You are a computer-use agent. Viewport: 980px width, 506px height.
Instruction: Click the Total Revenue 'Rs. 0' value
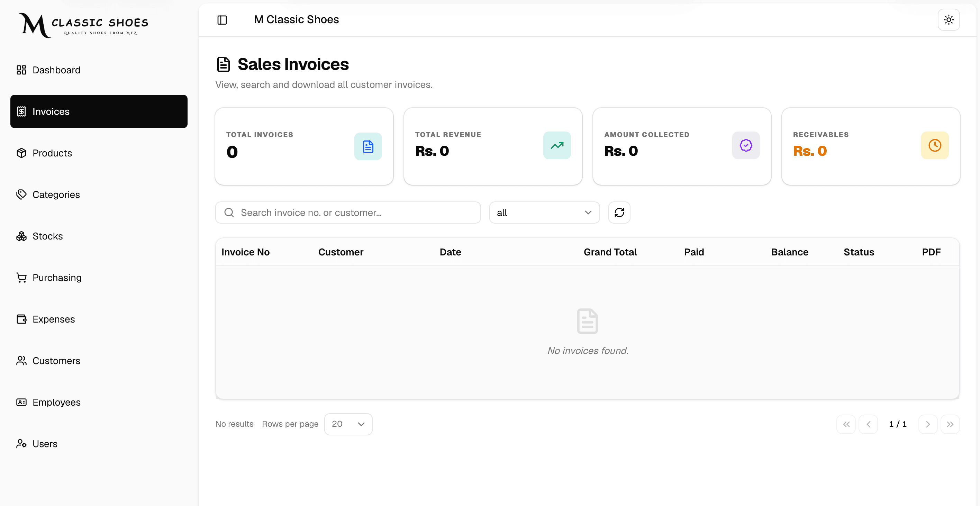(x=432, y=151)
